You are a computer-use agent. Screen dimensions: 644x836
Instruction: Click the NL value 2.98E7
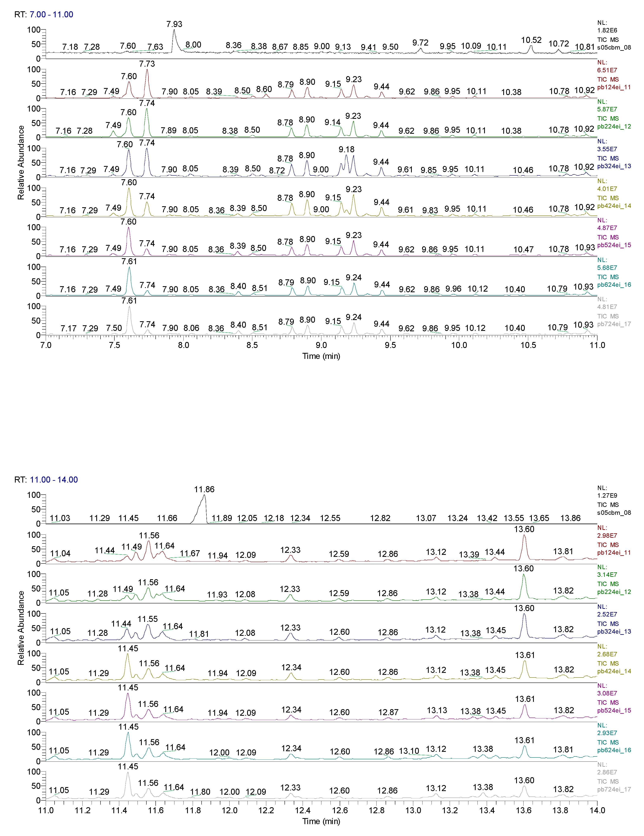pyautogui.click(x=607, y=536)
